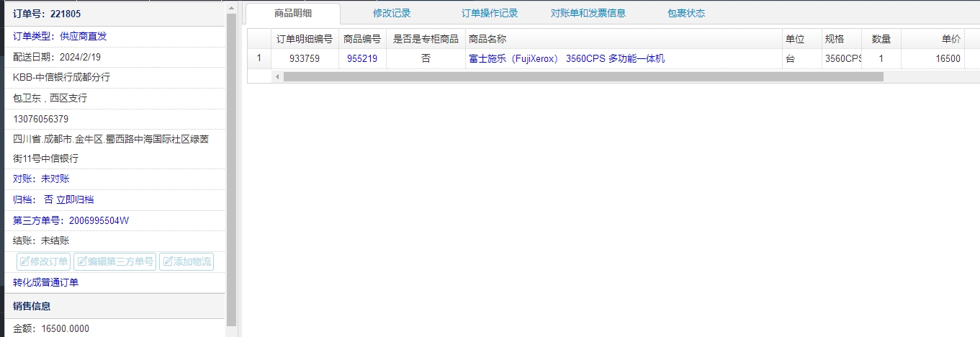The width and height of the screenshot is (980, 337).
Task: Click the left panel vertical scrollbar
Action: click(x=231, y=170)
